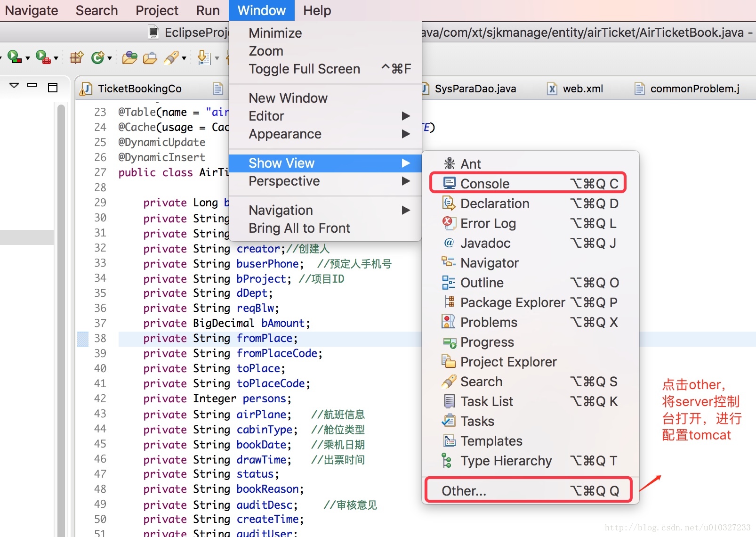Click the Error Log icon
This screenshot has height=537, width=756.
(x=449, y=223)
